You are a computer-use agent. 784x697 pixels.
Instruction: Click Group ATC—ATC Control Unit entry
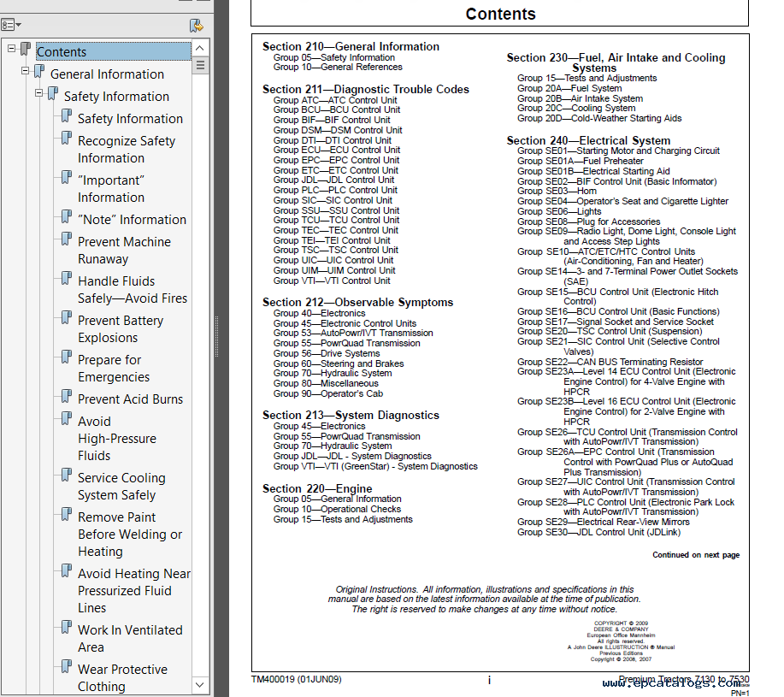click(x=335, y=100)
